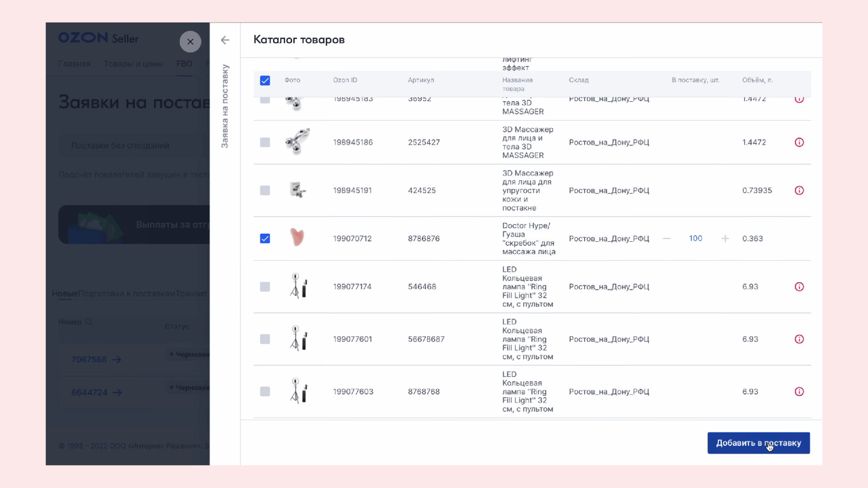Screen dimensions: 868x488
Task: Open product photo for Ozon ID 198945186
Action: (x=297, y=141)
